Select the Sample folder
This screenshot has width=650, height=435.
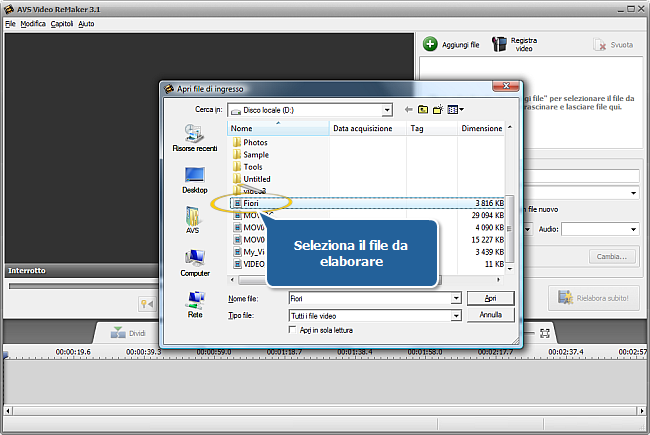[x=251, y=155]
